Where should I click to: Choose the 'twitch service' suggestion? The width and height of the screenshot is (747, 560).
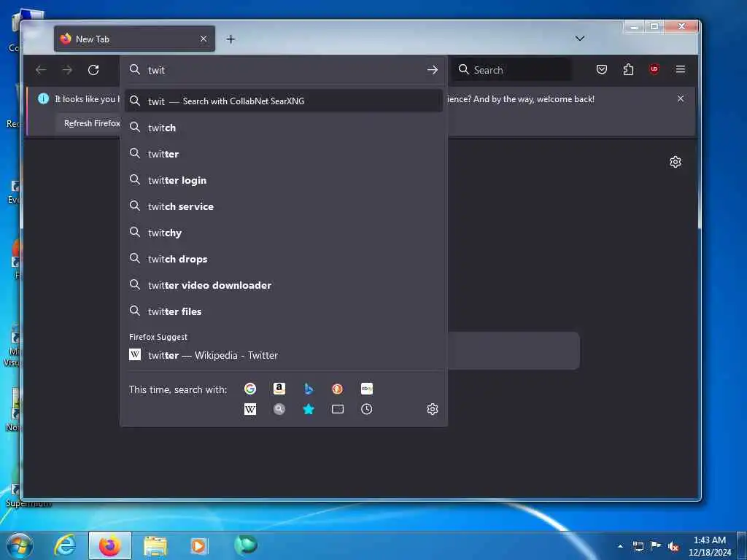pos(284,206)
